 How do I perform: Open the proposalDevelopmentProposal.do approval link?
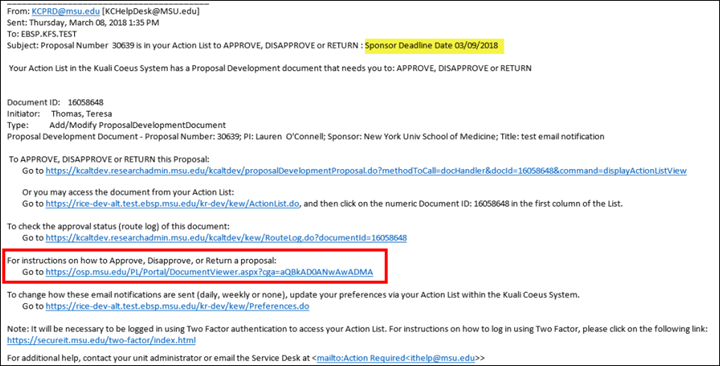(x=366, y=171)
